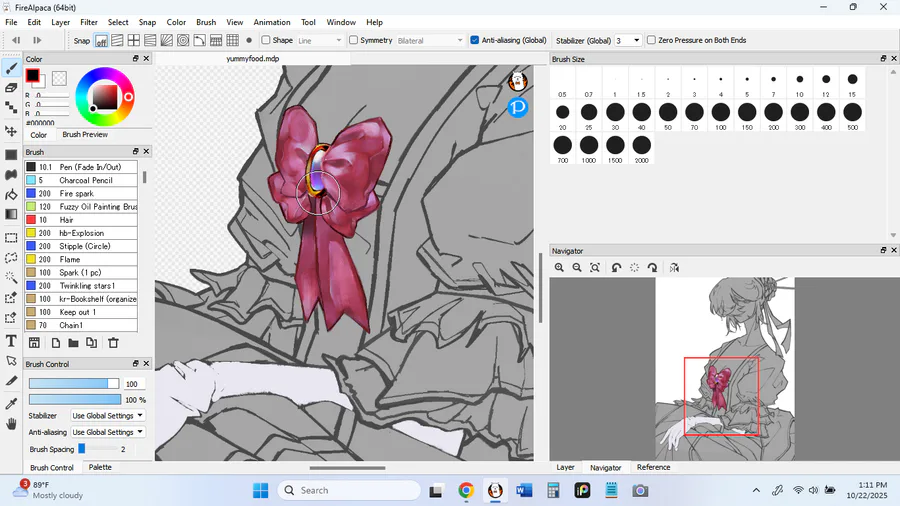900x506 pixels.
Task: Select the Fire spark brush
Action: 81,193
